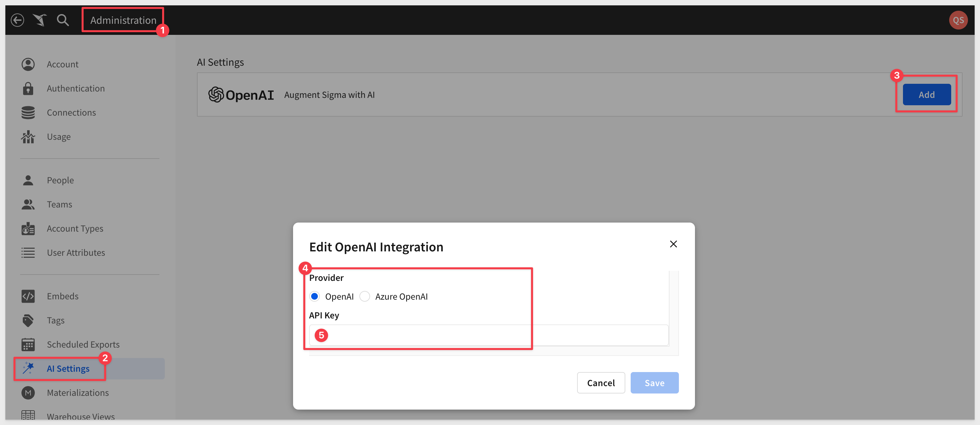
Task: Click the OpenAI logo in AI Settings
Action: click(241, 95)
